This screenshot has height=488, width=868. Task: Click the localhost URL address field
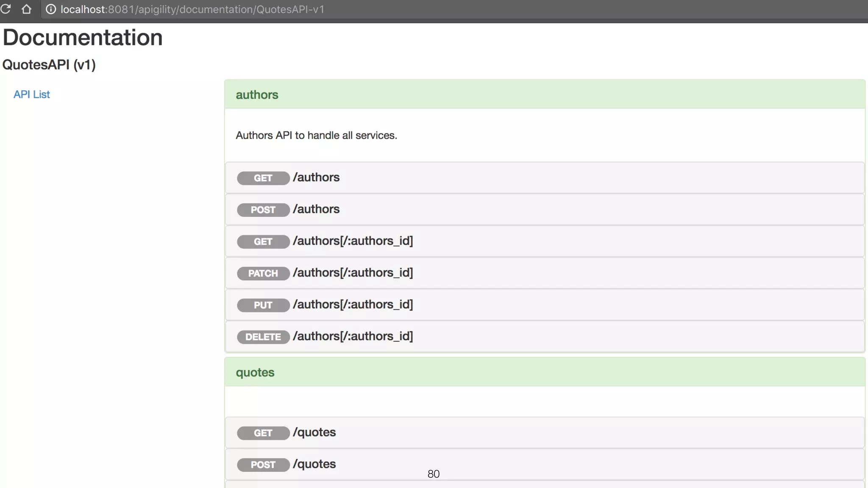192,9
